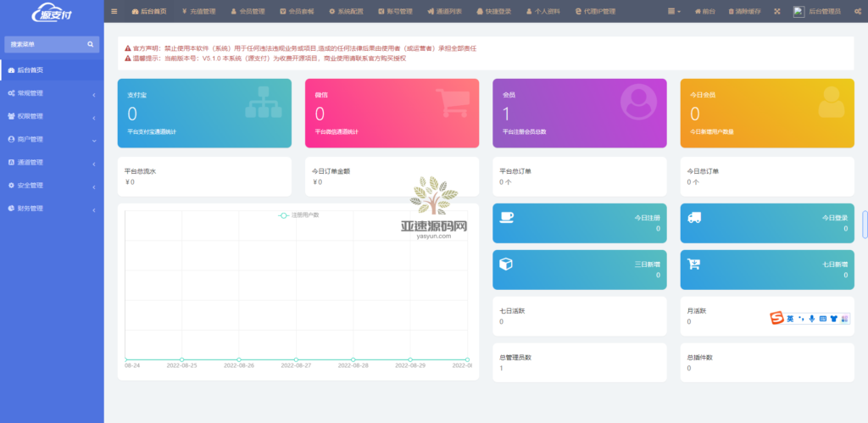Open the 个人资料 top menu
868x423 pixels.
coord(543,11)
